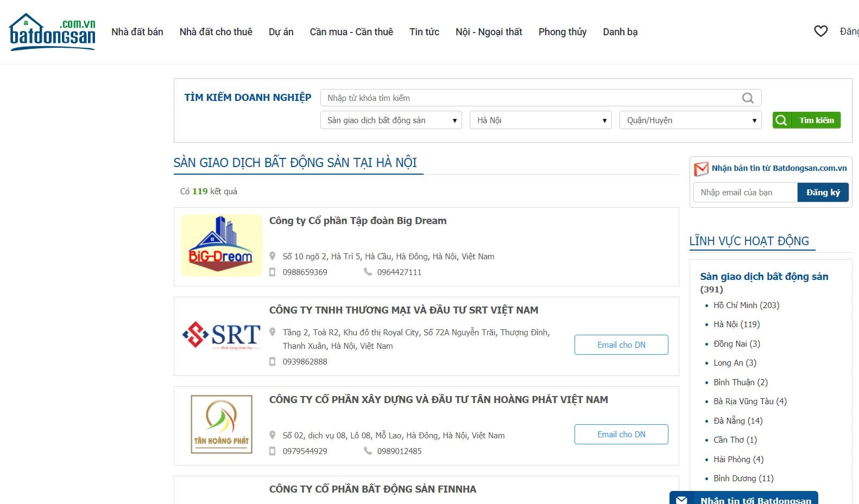Click the heart favorites icon
Screen dimensions: 859x504
tap(821, 31)
